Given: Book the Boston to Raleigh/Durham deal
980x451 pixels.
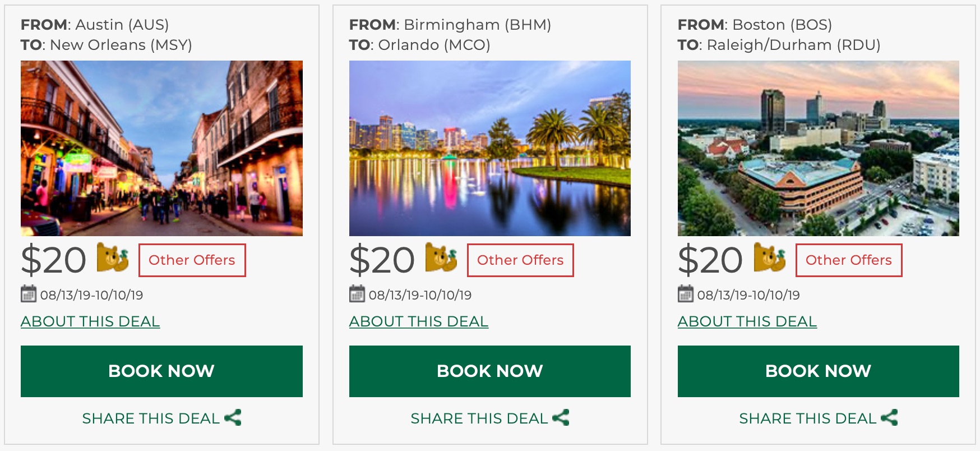Looking at the screenshot, I should pos(818,371).
